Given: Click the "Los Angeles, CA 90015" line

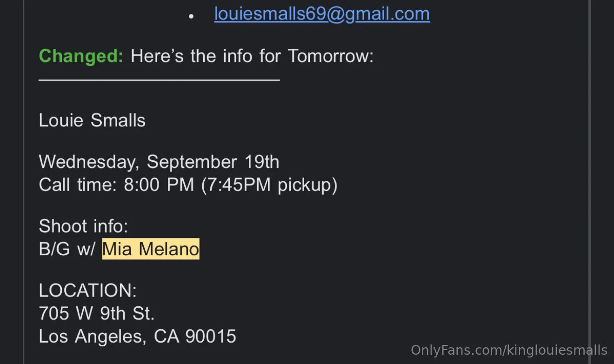Looking at the screenshot, I should 137,336.
